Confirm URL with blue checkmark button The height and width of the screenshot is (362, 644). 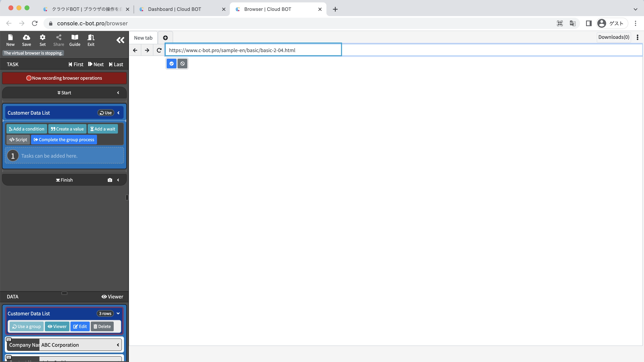171,64
